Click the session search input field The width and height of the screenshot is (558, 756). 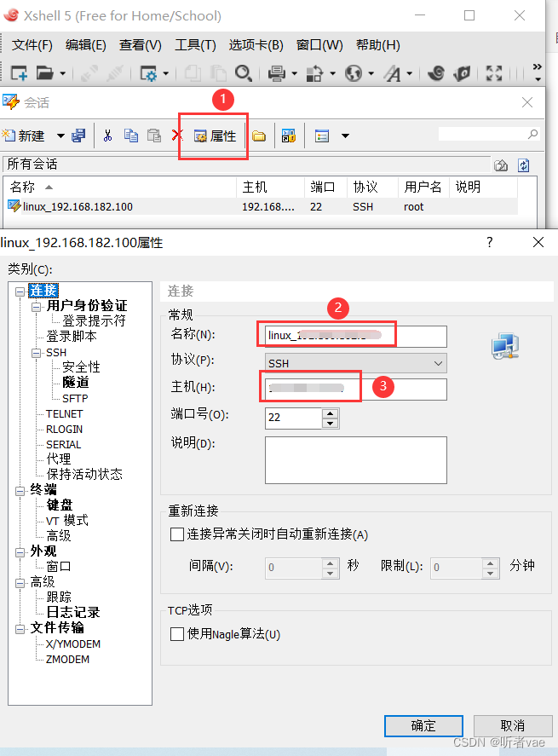[483, 134]
